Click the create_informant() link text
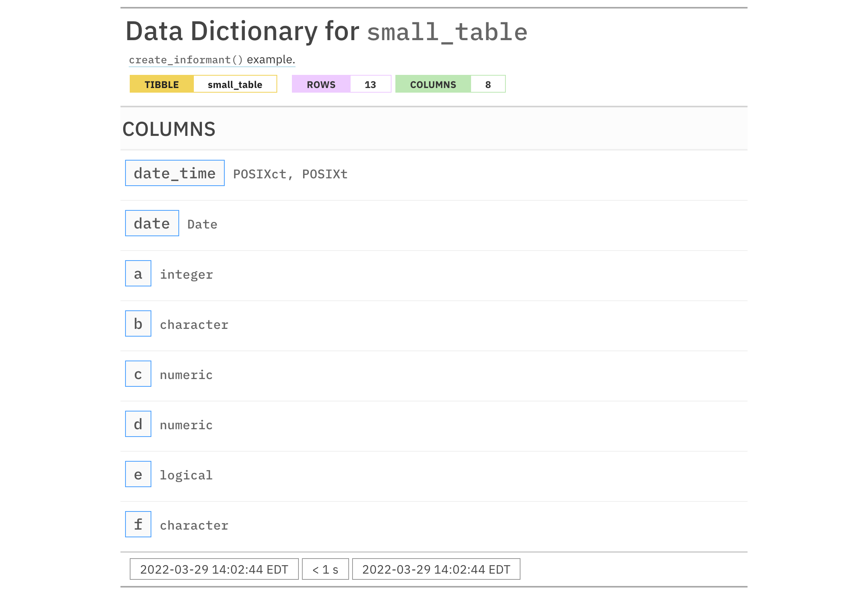Viewport: 868px width, 596px height. tap(186, 60)
